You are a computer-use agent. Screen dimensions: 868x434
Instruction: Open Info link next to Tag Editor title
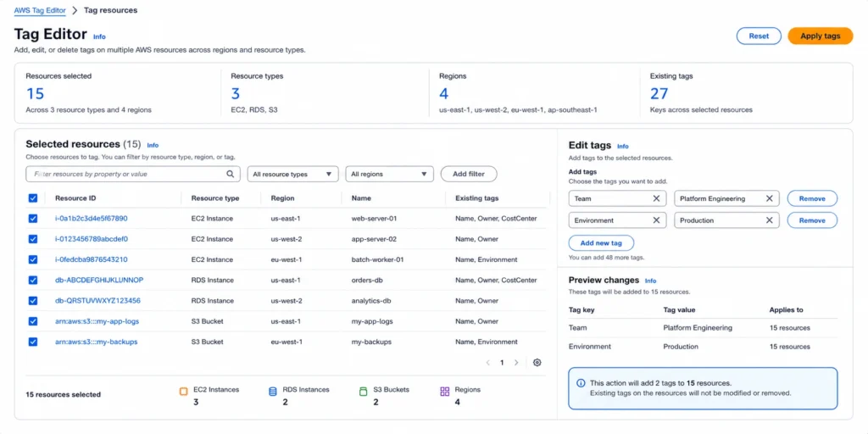(99, 36)
